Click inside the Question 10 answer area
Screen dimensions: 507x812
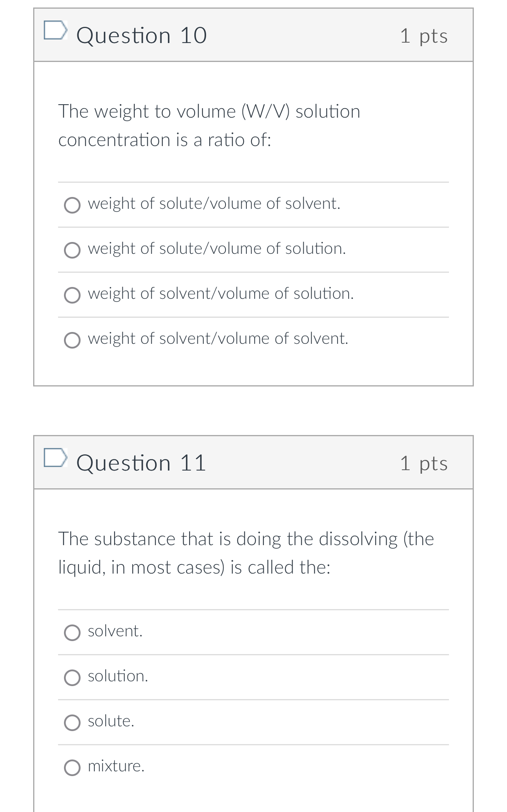pyautogui.click(x=253, y=272)
